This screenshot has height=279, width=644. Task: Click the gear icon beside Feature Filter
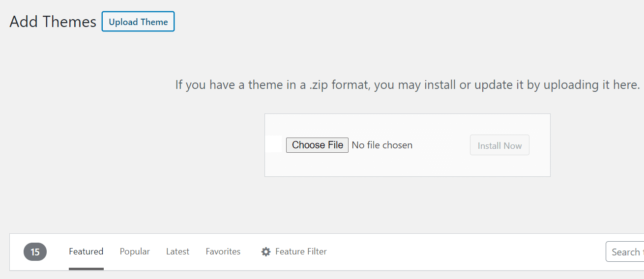click(x=266, y=252)
